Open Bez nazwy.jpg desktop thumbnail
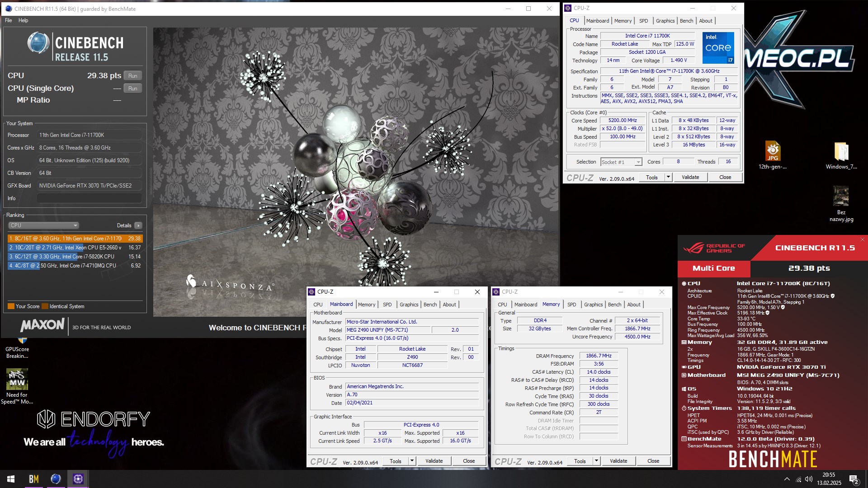Image resolution: width=868 pixels, height=488 pixels. [x=841, y=204]
